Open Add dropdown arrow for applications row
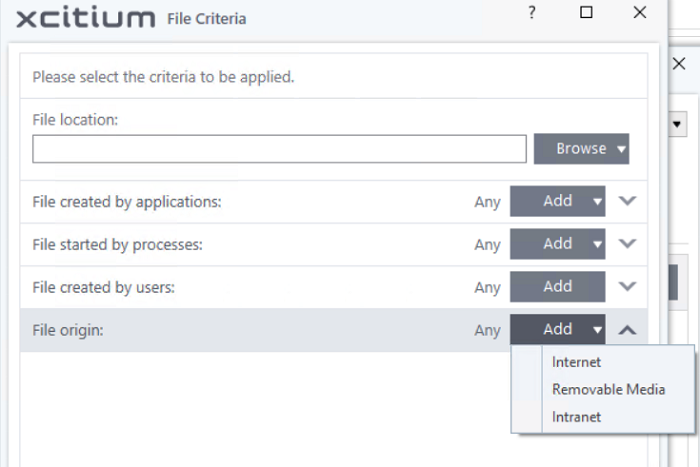 click(x=597, y=202)
